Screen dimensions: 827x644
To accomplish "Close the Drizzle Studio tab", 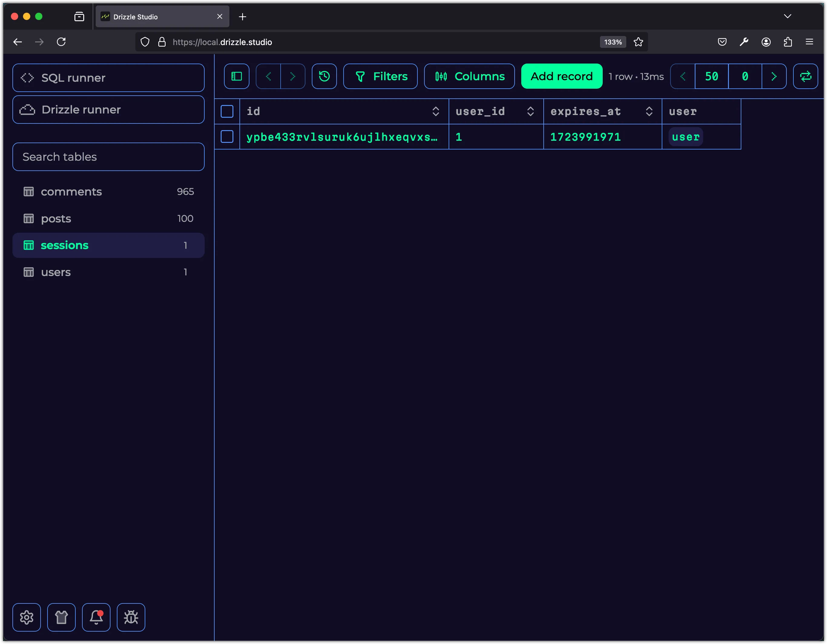I will coord(220,16).
